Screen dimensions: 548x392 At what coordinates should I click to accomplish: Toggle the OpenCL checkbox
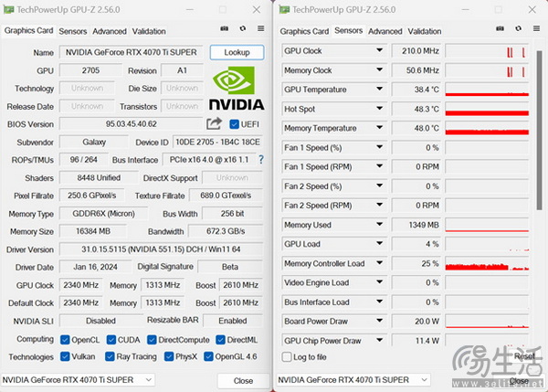click(x=65, y=340)
